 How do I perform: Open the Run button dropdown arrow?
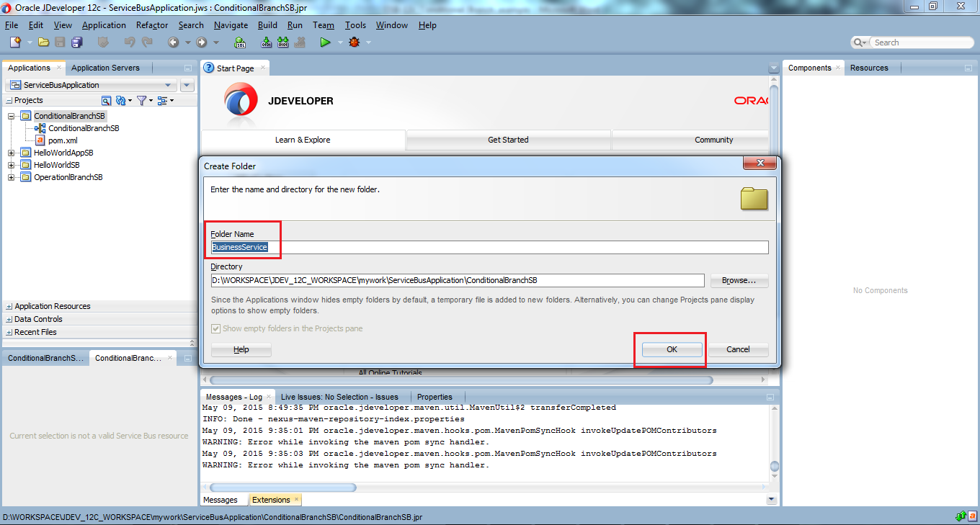coord(339,42)
